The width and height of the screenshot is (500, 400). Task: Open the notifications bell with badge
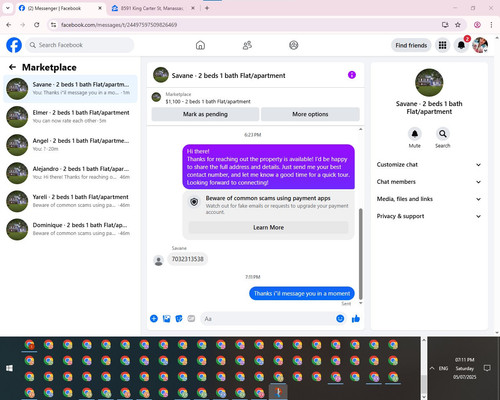pos(461,45)
